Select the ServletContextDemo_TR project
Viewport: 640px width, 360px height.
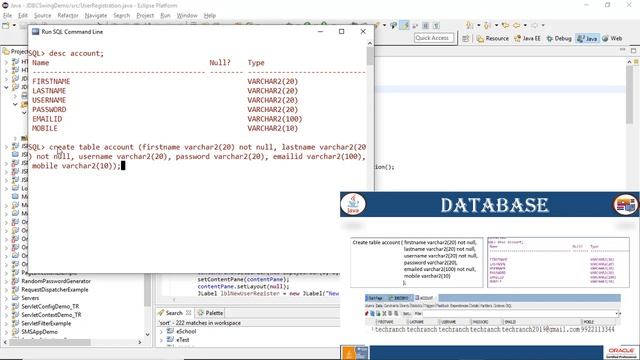[x=51, y=315]
